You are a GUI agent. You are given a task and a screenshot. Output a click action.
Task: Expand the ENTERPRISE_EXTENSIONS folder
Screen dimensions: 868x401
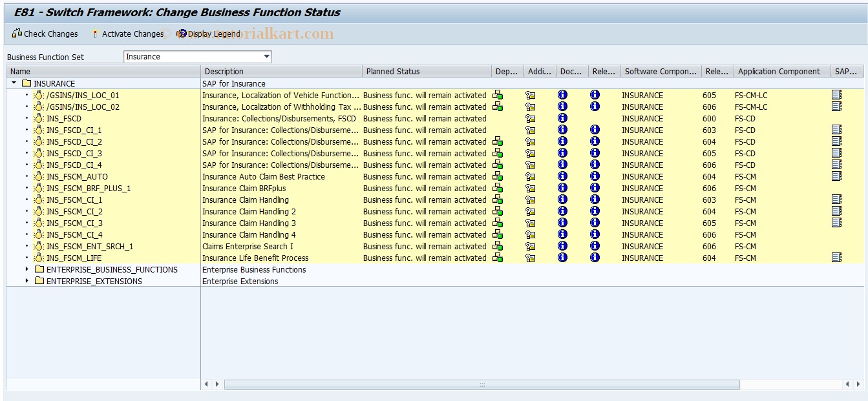pyautogui.click(x=26, y=281)
